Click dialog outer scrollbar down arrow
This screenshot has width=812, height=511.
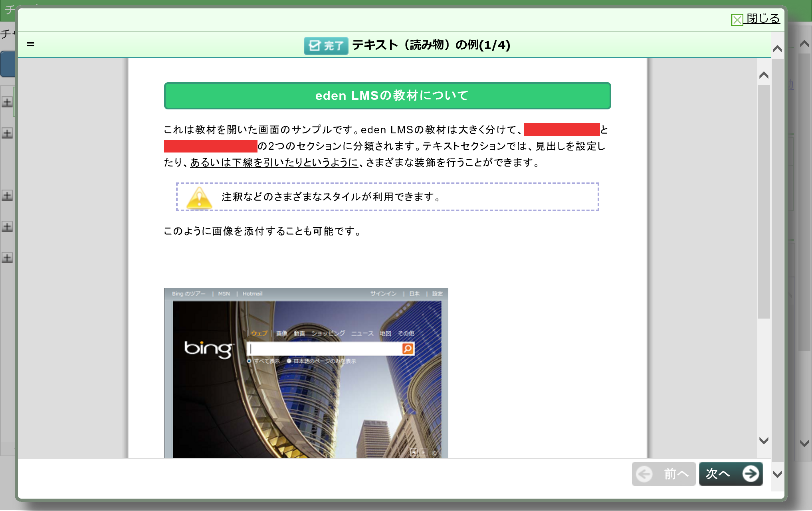point(777,474)
